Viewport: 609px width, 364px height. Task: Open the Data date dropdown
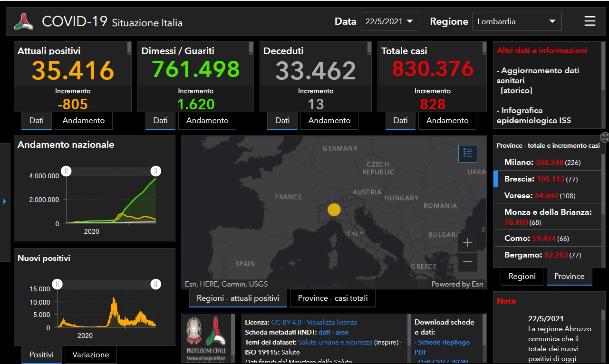390,21
